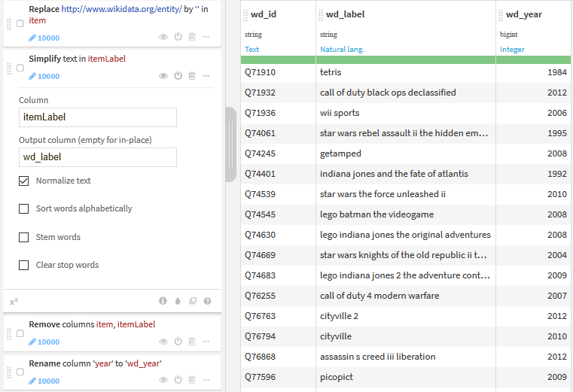This screenshot has height=392, width=573.
Task: Disable the Remove columns step with power icon
Action: (178, 342)
